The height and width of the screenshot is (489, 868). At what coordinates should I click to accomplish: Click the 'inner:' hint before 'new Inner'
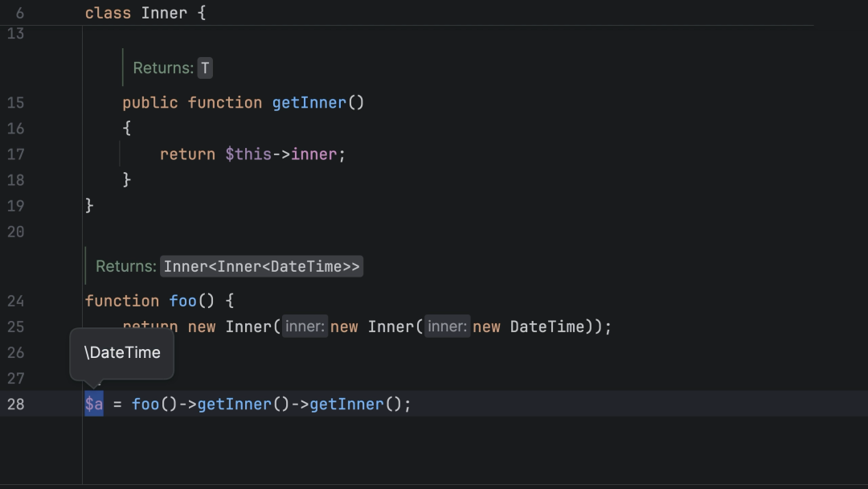tap(305, 327)
